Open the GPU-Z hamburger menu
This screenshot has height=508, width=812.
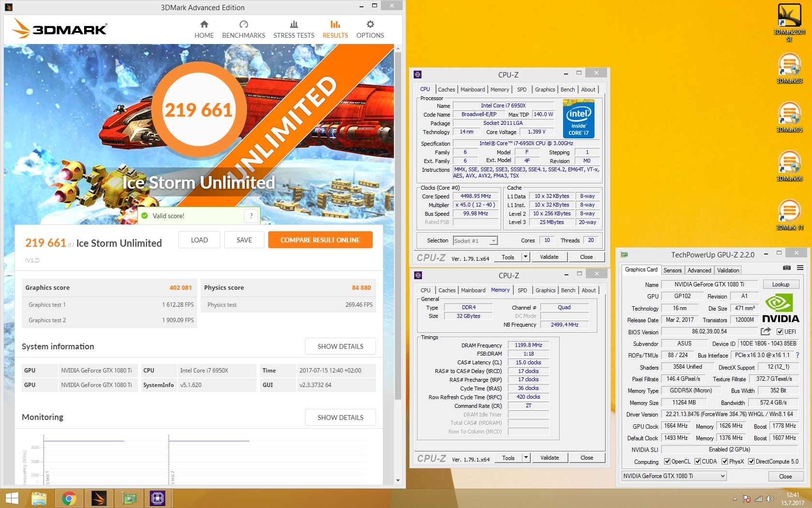point(800,268)
